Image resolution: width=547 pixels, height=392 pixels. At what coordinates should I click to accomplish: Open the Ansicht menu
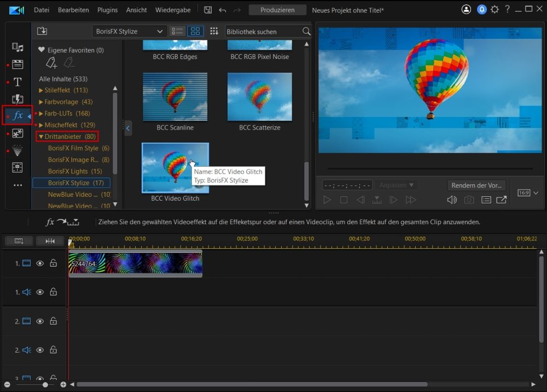tap(136, 10)
